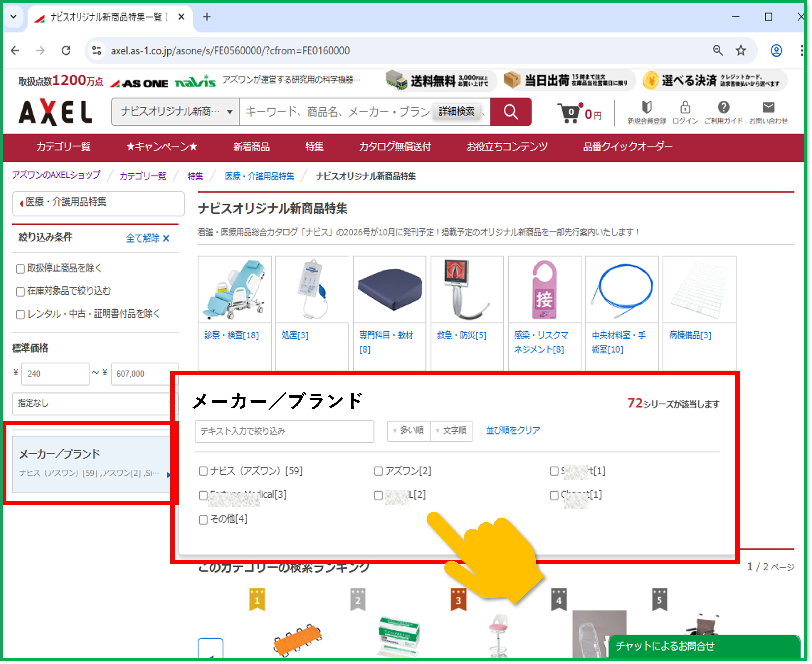
Task: Close the ナビスオリジナル新商品特集 tab
Action: [x=181, y=17]
